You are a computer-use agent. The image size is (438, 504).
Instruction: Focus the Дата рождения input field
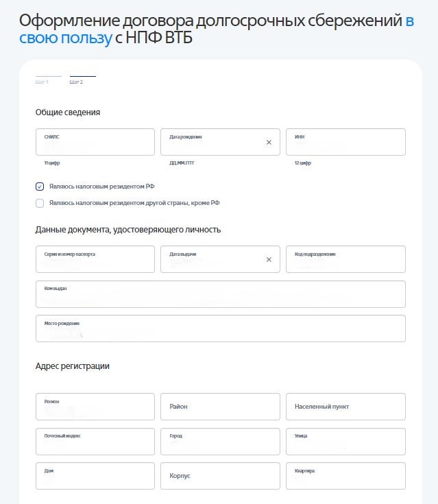click(212, 143)
